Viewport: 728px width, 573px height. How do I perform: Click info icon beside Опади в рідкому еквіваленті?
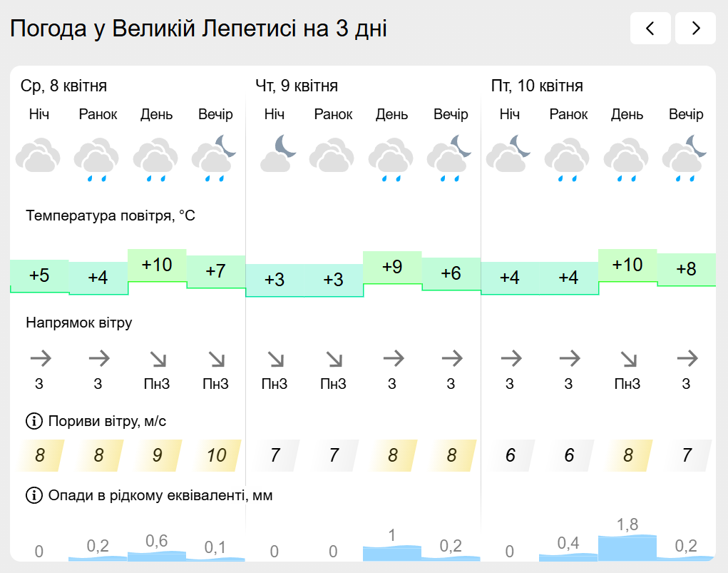click(x=34, y=495)
